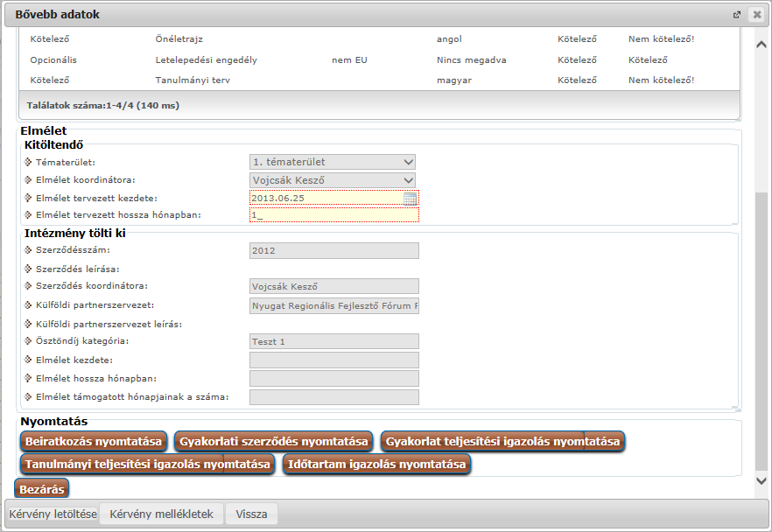Click Gyakorlati szerződés nyomtatása button
The width and height of the screenshot is (772, 532).
coord(274,442)
